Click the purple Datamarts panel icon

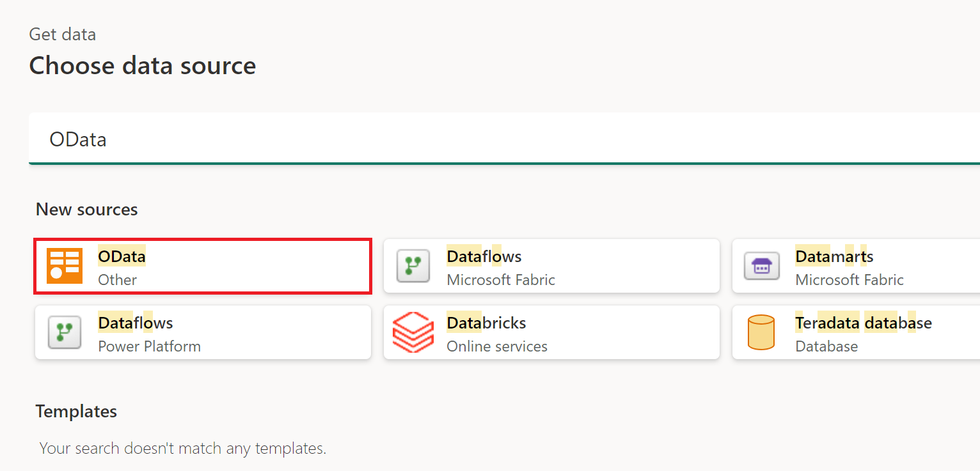pos(763,265)
